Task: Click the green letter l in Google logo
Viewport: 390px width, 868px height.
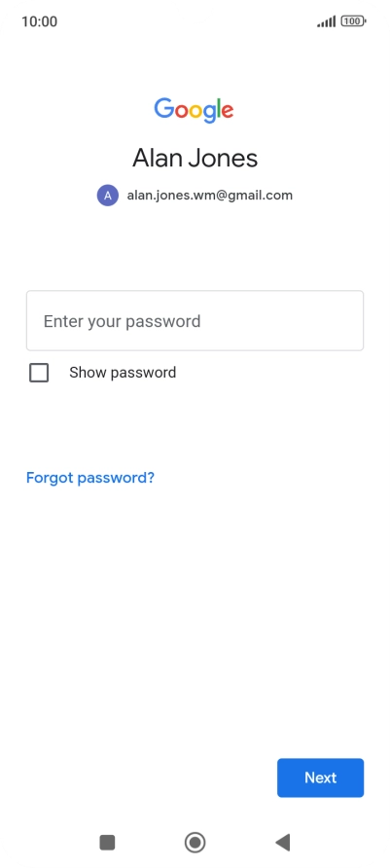Action: [218, 108]
